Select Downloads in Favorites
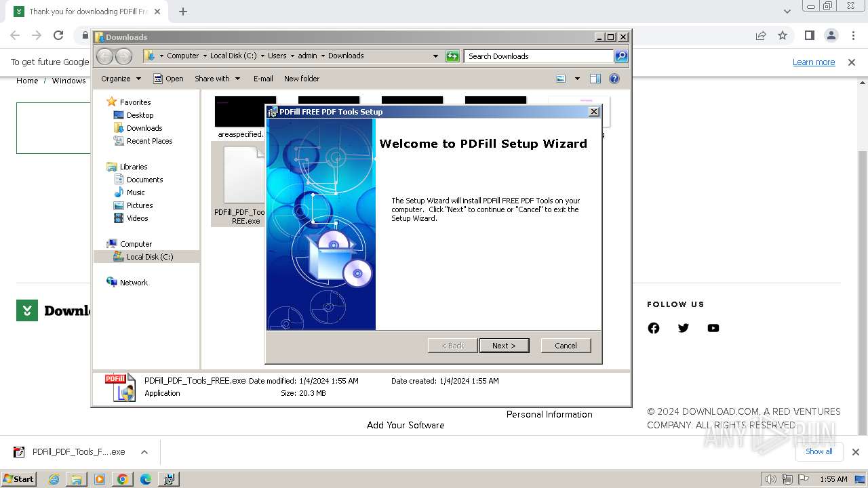 (x=144, y=128)
